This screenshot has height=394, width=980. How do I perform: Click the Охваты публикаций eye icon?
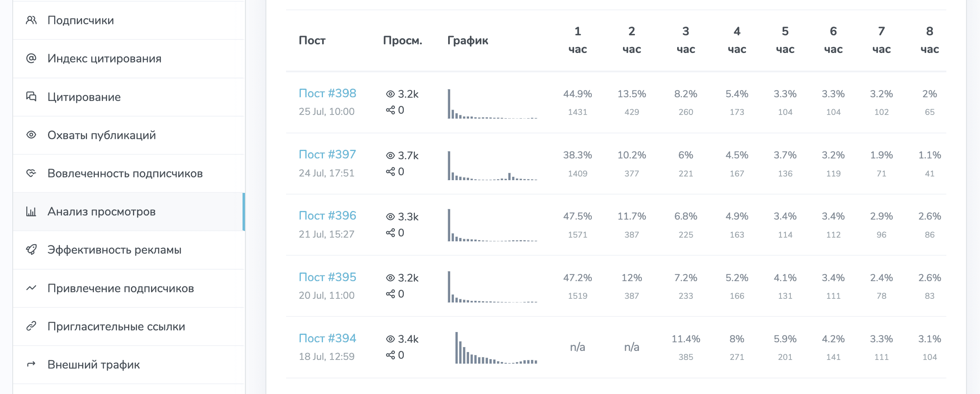[x=31, y=135]
